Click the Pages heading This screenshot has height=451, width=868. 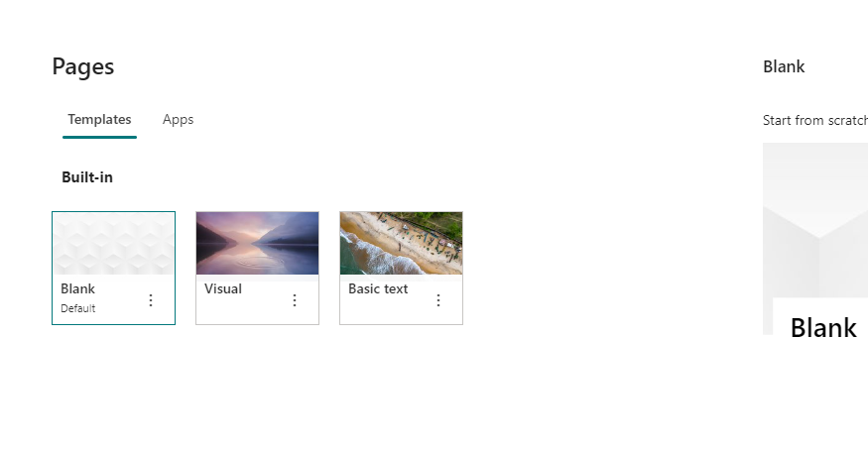[x=83, y=67]
